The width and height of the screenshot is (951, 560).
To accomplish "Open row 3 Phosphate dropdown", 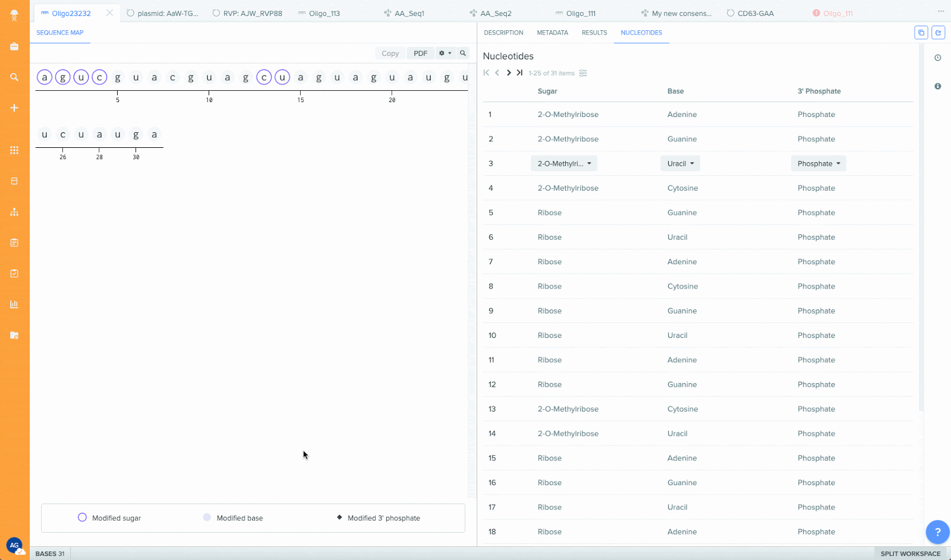I will pyautogui.click(x=818, y=164).
